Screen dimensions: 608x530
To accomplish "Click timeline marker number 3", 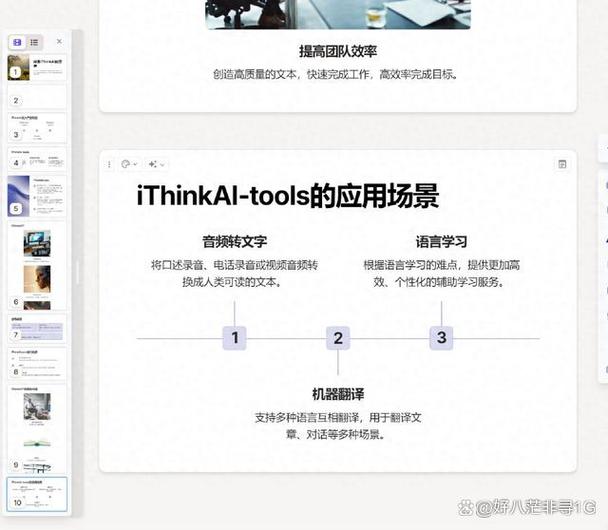I will point(441,338).
